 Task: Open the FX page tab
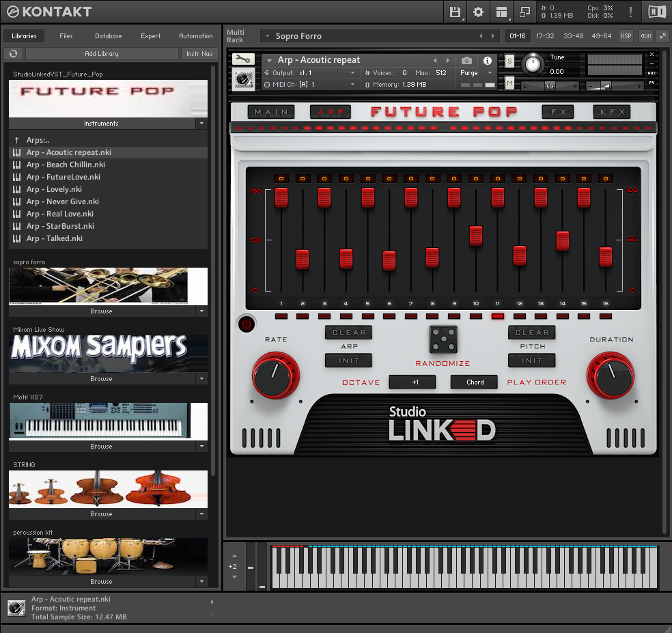pyautogui.click(x=558, y=112)
